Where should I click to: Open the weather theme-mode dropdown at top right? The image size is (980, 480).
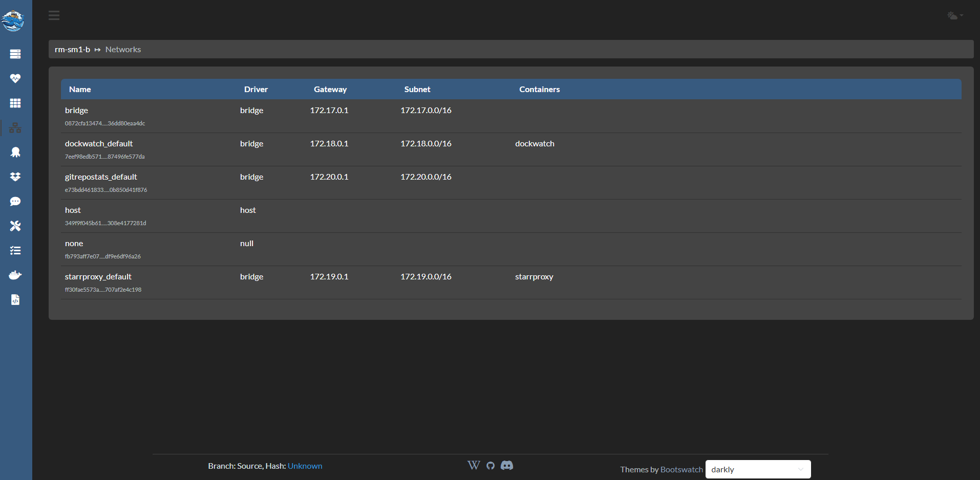955,15
